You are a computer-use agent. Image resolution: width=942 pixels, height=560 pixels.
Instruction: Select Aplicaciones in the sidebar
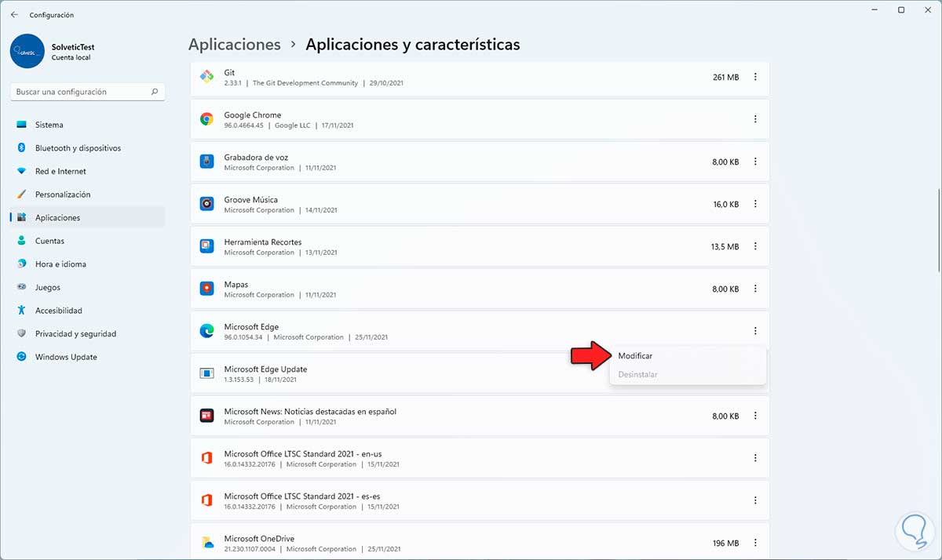point(87,217)
